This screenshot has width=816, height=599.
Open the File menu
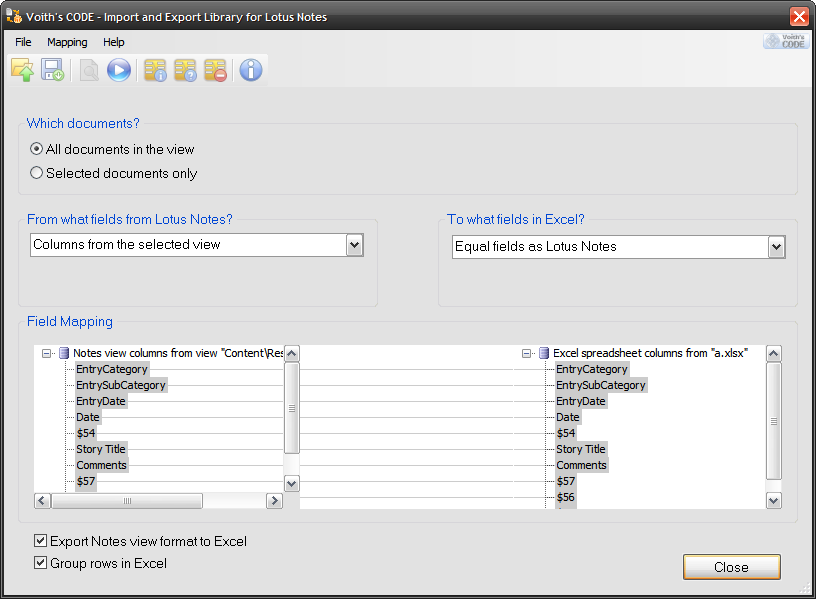click(x=23, y=42)
